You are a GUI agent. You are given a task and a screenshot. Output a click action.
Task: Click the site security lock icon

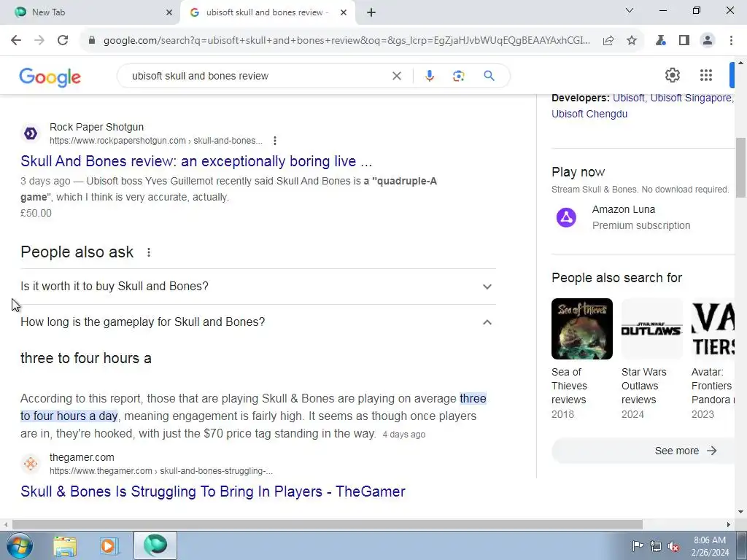(92, 41)
